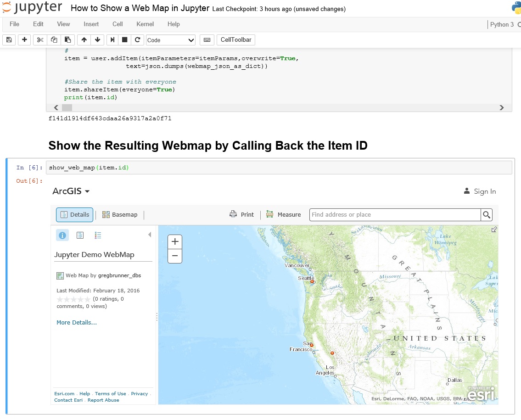The width and height of the screenshot is (521, 420).
Task: Run the cell with the play-step icon
Action: [x=112, y=40]
